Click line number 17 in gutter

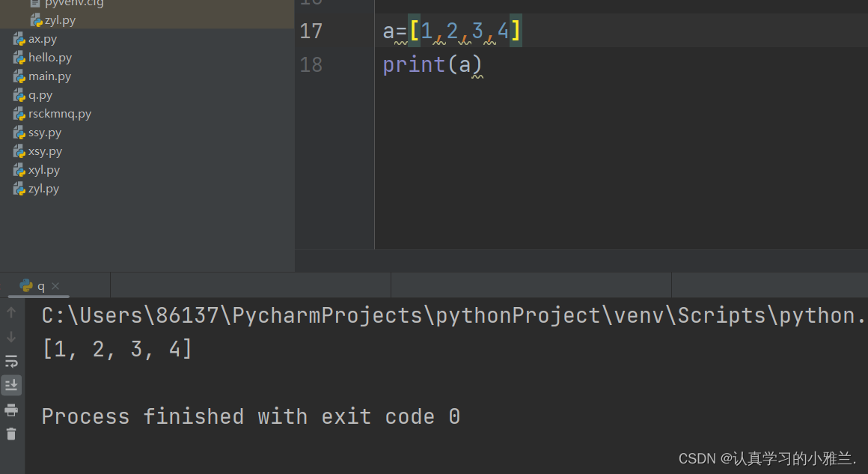pos(311,31)
